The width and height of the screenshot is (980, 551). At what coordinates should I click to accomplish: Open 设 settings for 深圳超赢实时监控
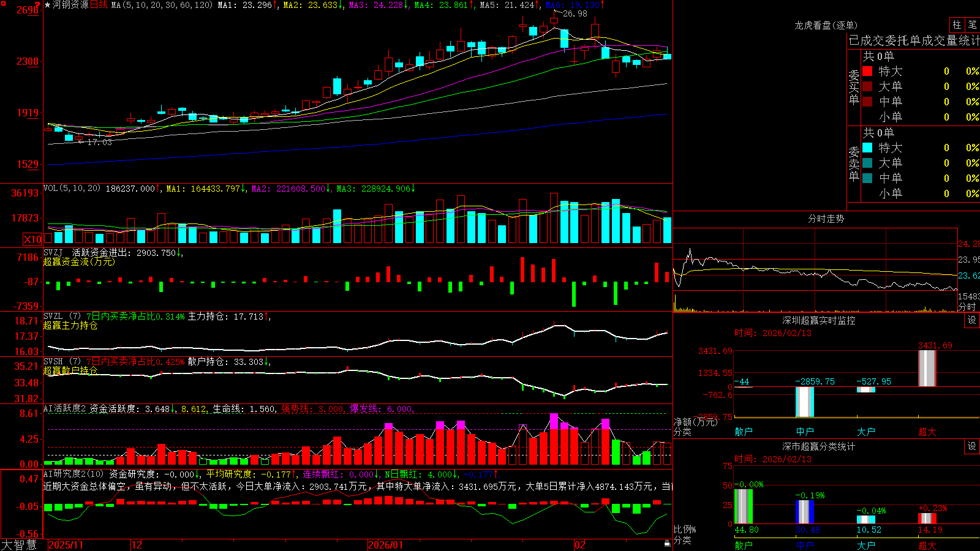point(971,320)
